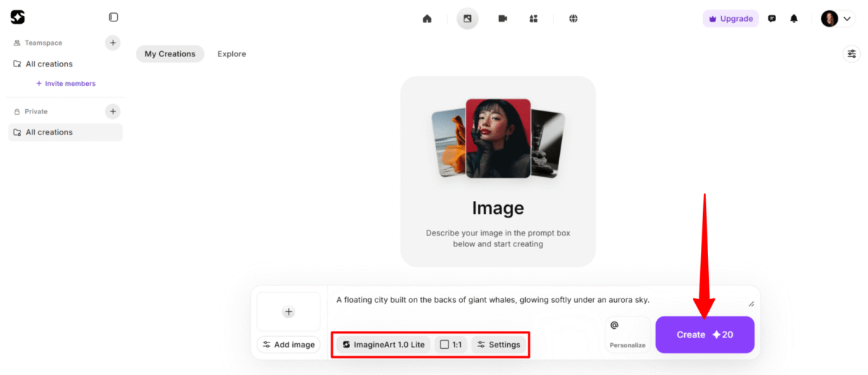Click the Personalize button
This screenshot has width=868, height=375.
click(627, 335)
